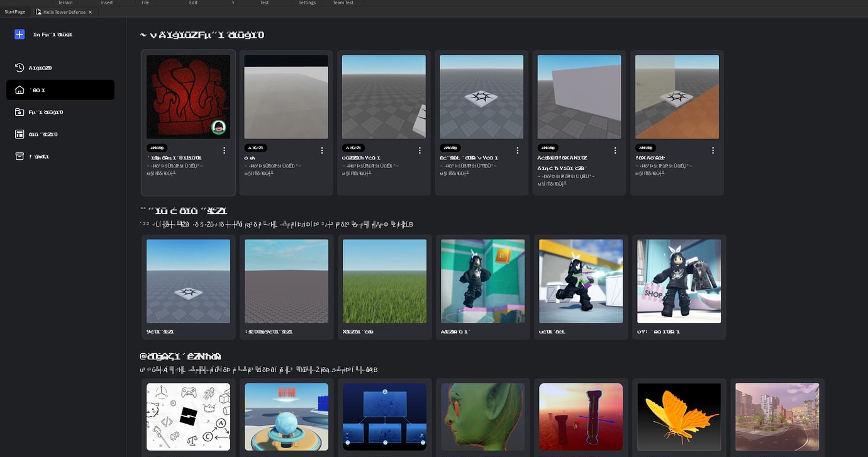Open Recent files via the clock icon
Viewport: 868px width, 457px height.
(x=19, y=67)
